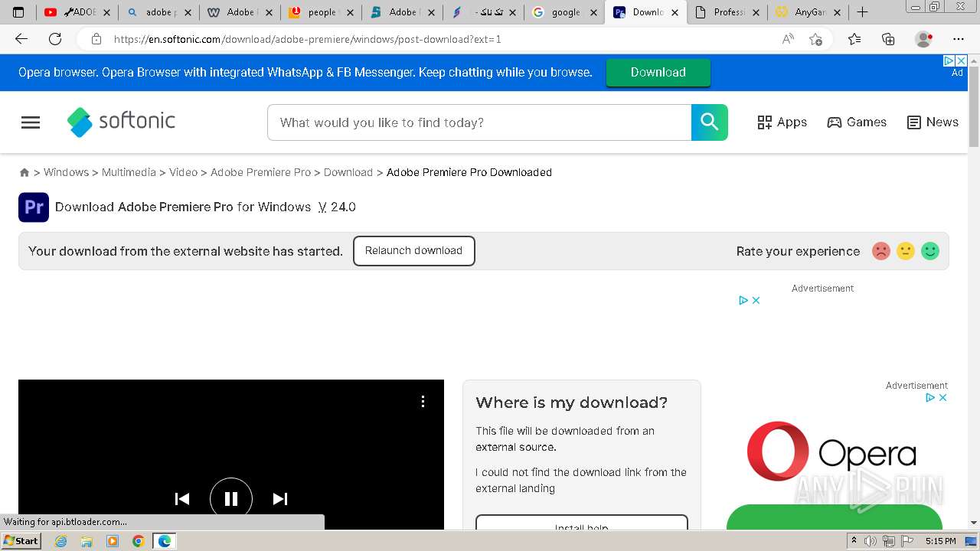The height and width of the screenshot is (551, 980).
Task: Add this page to favorites
Action: (x=816, y=39)
